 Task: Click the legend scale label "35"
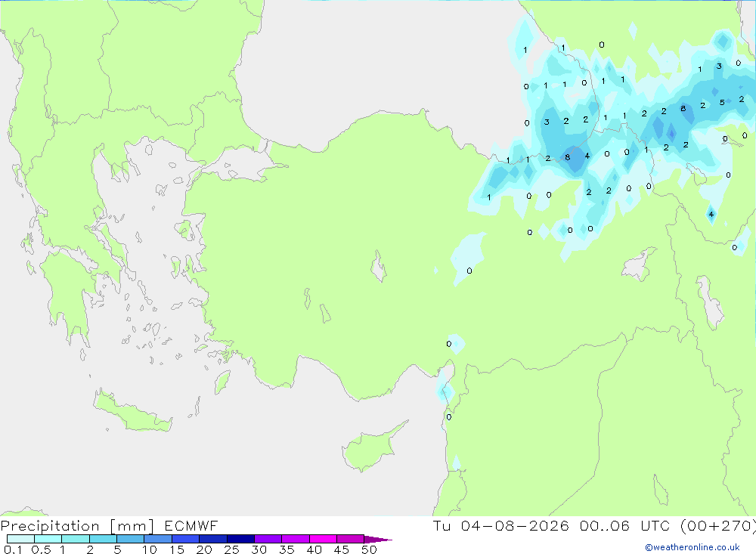[287, 549]
